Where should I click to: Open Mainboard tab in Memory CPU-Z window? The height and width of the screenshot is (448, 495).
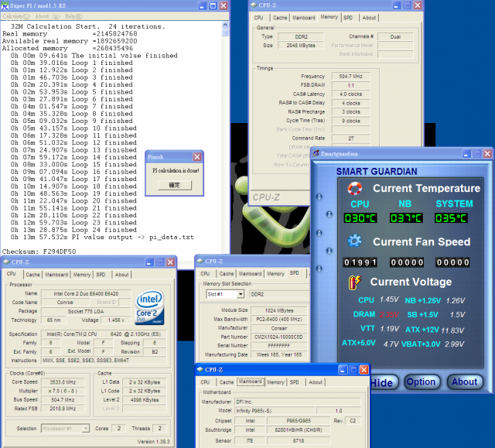point(304,18)
